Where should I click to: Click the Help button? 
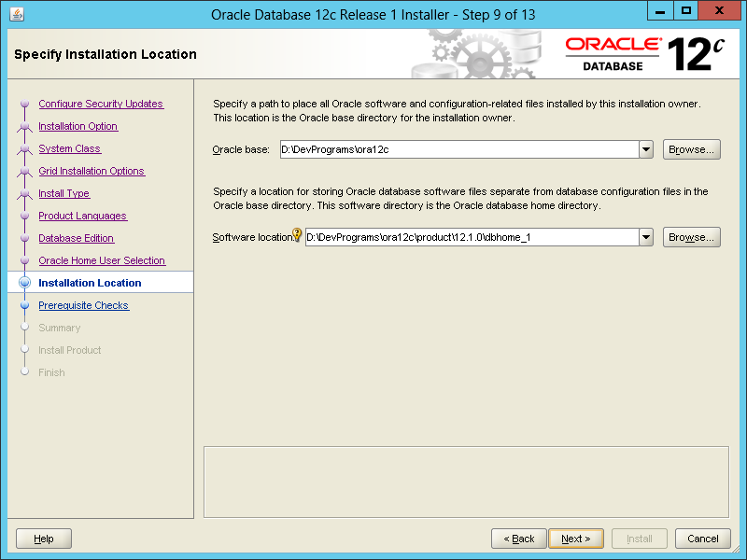coord(44,539)
